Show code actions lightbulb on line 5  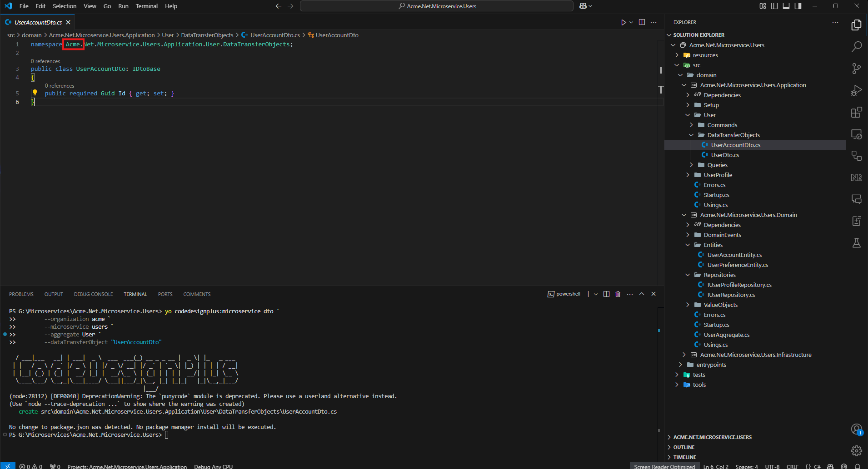point(35,93)
